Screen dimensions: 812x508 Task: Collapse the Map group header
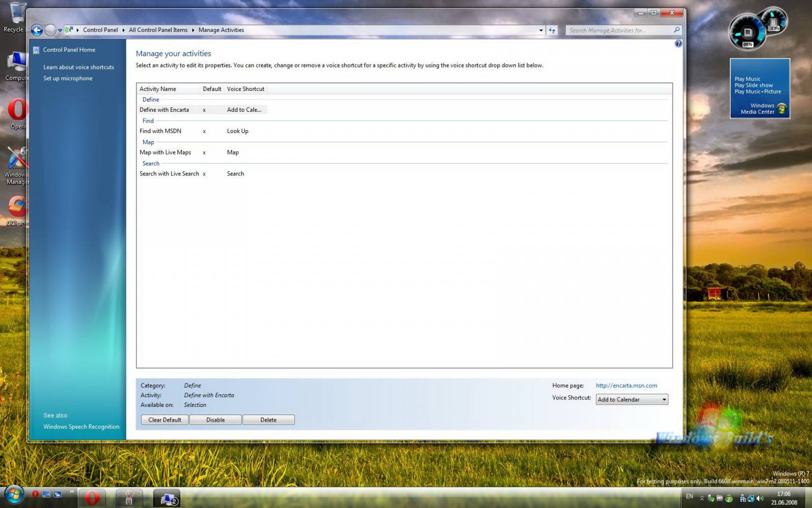coord(148,142)
